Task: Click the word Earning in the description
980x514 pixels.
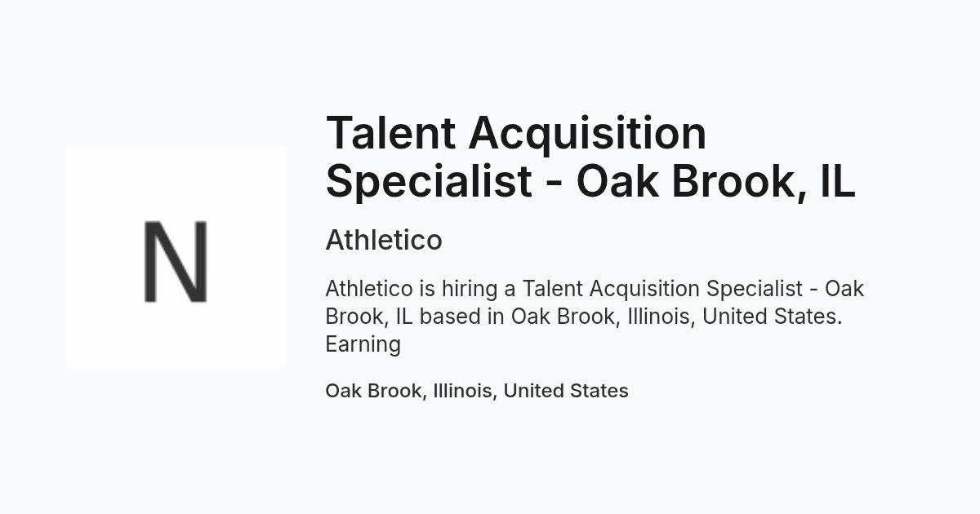Action: [363, 344]
